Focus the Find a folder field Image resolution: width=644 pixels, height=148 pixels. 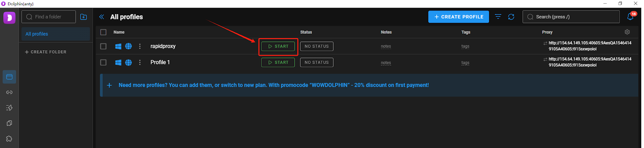(48, 17)
